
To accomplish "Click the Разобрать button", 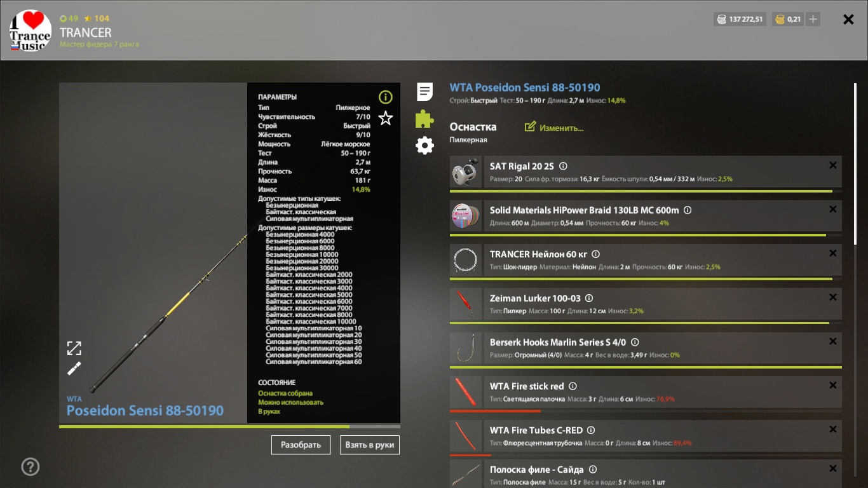I will point(301,445).
